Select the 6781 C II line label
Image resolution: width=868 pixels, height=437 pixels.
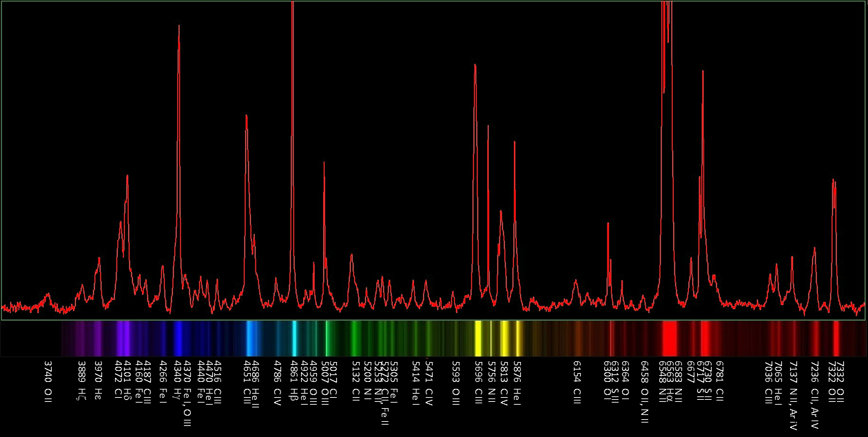click(719, 381)
